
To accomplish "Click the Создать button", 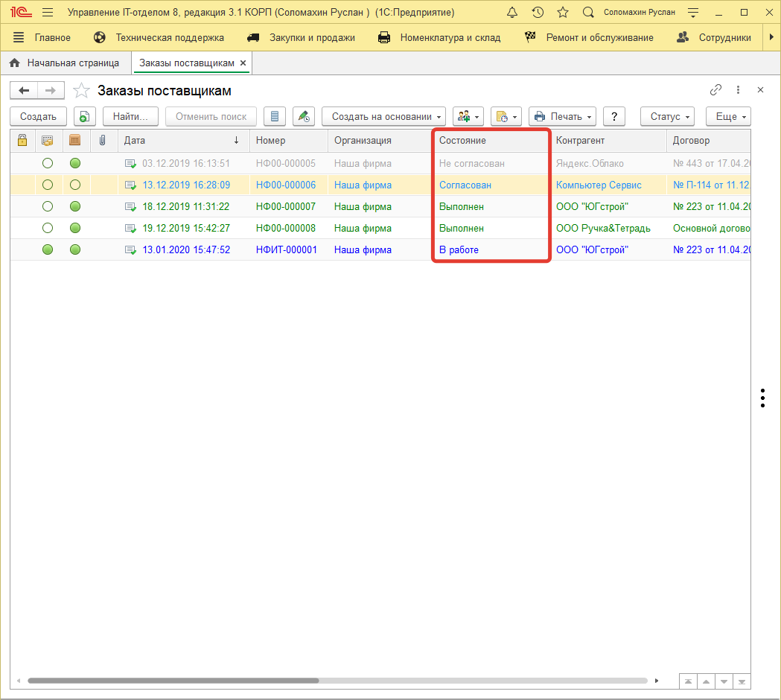I will tap(38, 116).
